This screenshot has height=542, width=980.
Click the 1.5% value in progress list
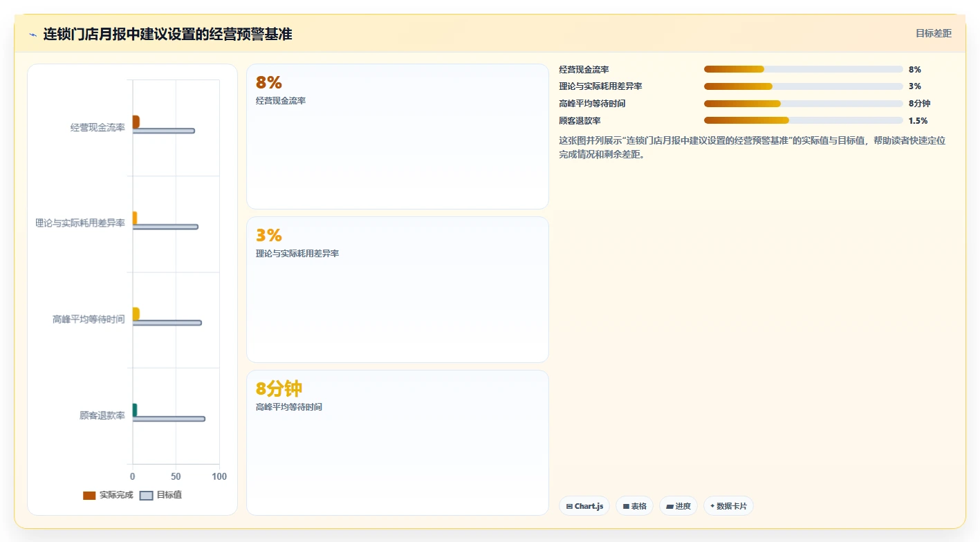tap(918, 120)
